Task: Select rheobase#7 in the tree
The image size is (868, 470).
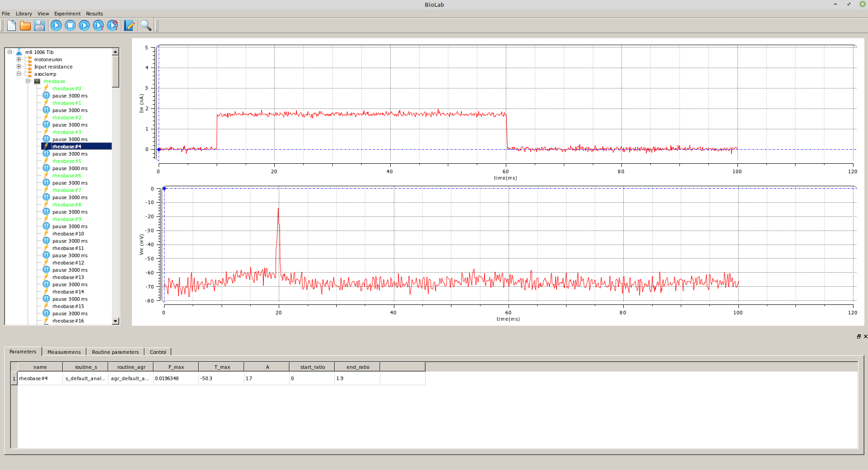Action: click(67, 190)
